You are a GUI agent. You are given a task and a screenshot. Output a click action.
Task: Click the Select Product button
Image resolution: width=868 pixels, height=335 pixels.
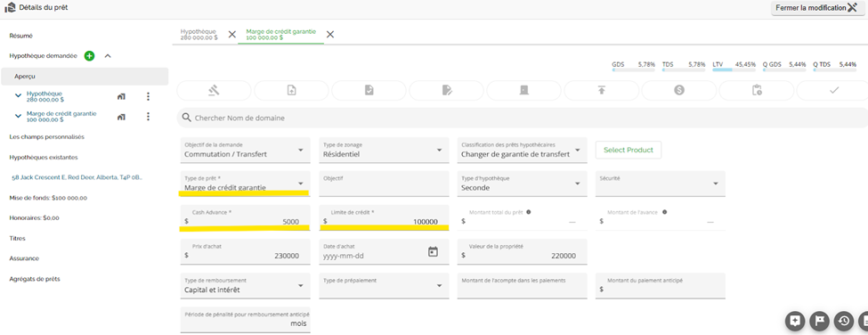click(x=629, y=150)
